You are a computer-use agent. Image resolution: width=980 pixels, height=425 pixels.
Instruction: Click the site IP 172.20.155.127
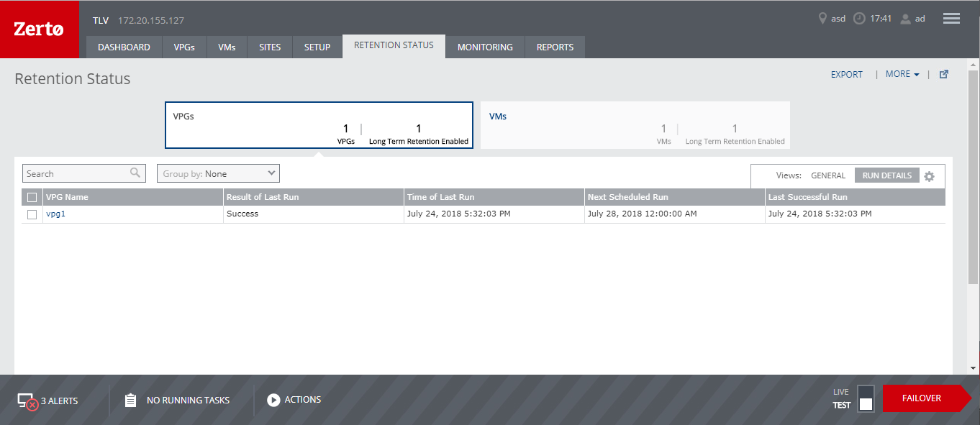tap(151, 20)
